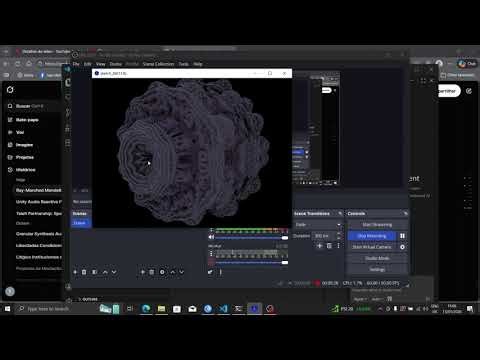The height and width of the screenshot is (360, 480).
Task: Open the Mail app from the taskbar
Action: click(192, 309)
